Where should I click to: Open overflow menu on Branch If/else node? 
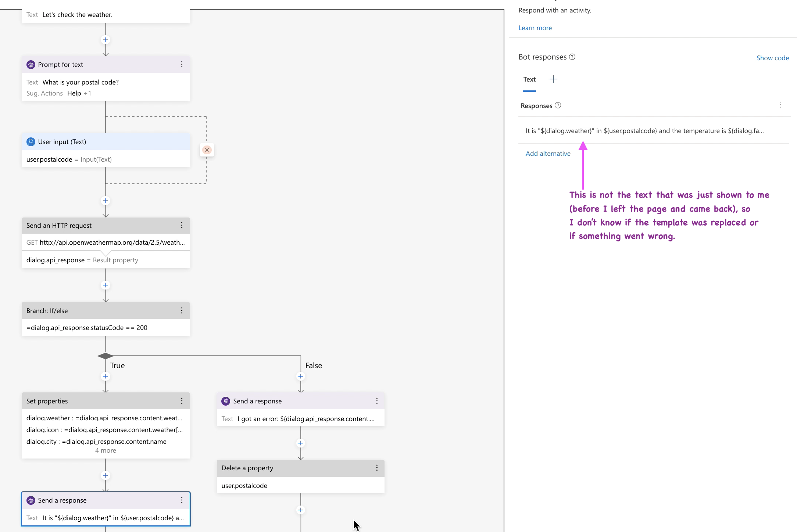tap(182, 310)
